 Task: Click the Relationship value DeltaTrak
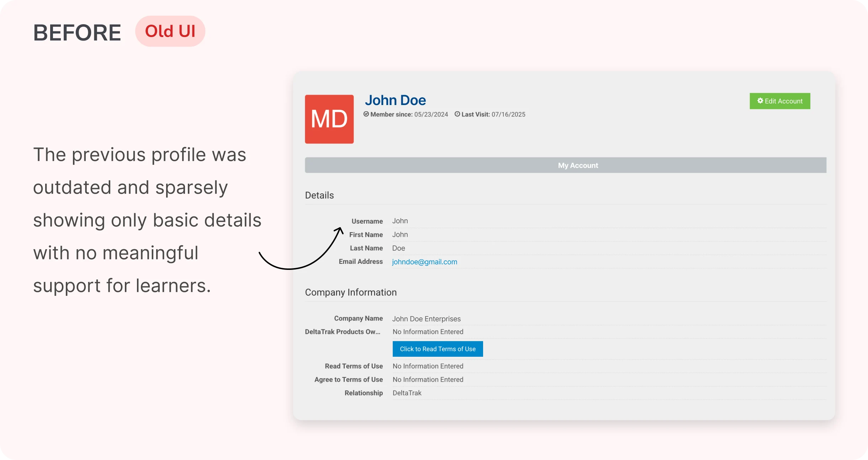[x=407, y=393]
